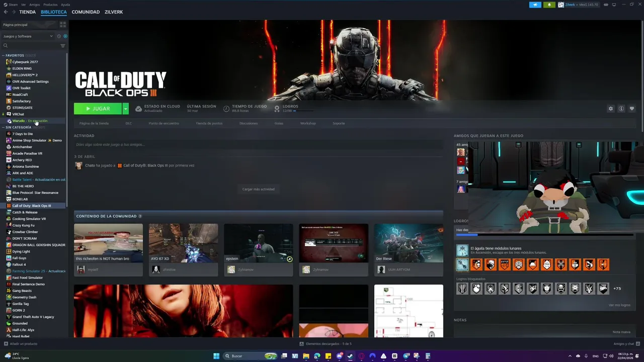Screen dimensions: 644x362
Task: Open File Explorer from taskbar
Action: pos(306,356)
